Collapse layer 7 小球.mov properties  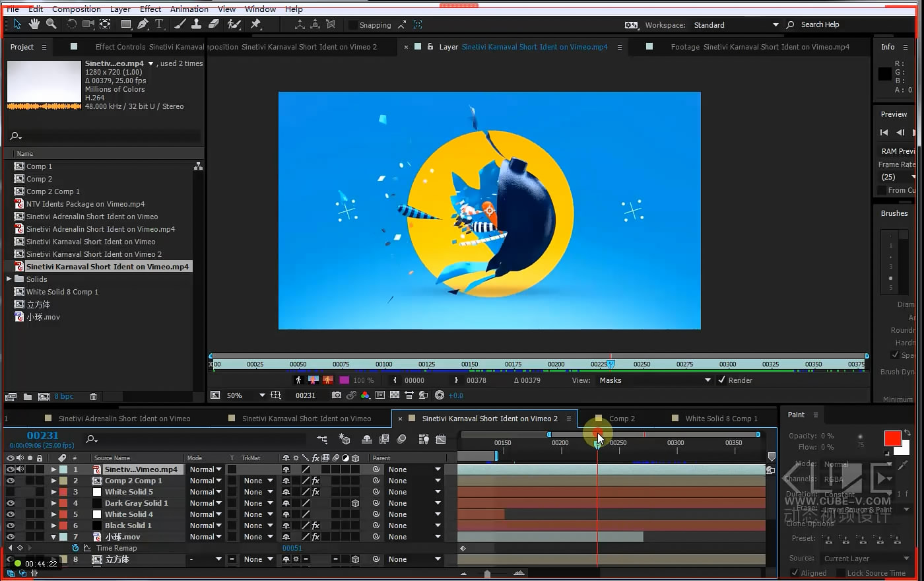click(x=53, y=537)
